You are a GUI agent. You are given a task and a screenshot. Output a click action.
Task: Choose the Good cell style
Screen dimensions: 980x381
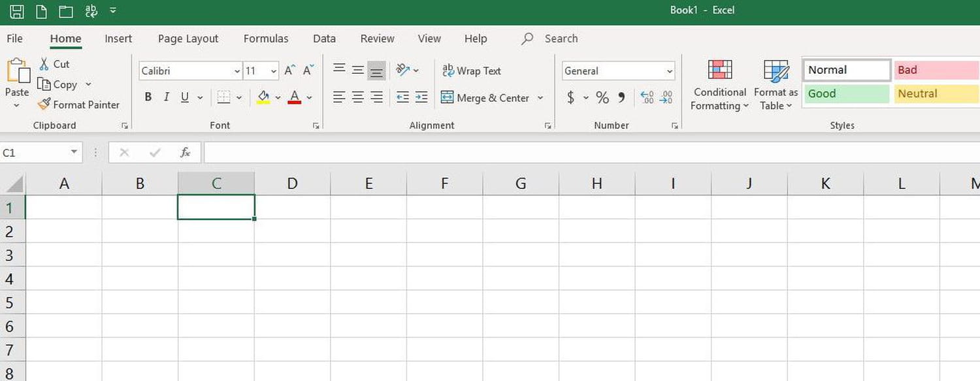pos(846,93)
